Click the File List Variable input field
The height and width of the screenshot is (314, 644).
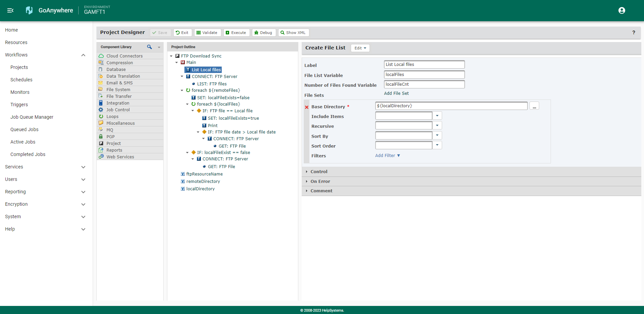point(424,74)
